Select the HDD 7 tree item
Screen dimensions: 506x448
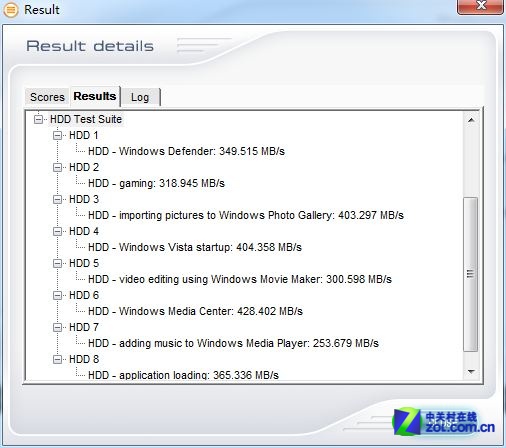point(84,327)
